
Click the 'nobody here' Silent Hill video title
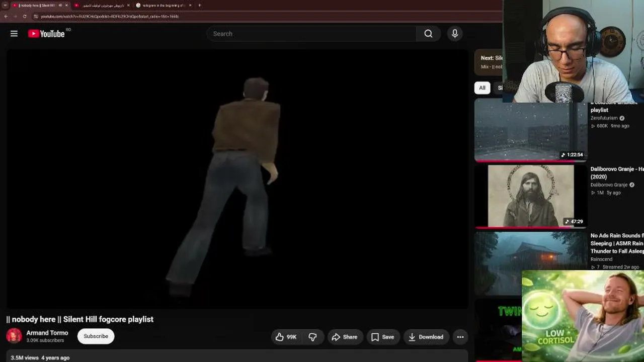point(79,319)
